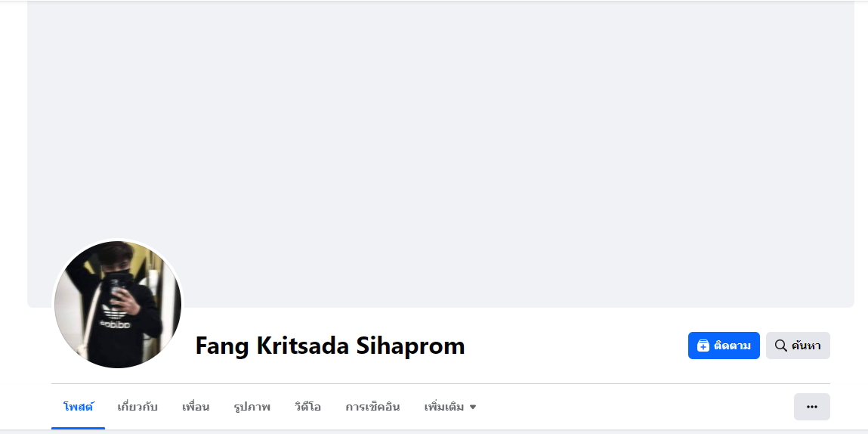Open the three-dot profile options menu
This screenshot has width=868, height=434.
[811, 407]
